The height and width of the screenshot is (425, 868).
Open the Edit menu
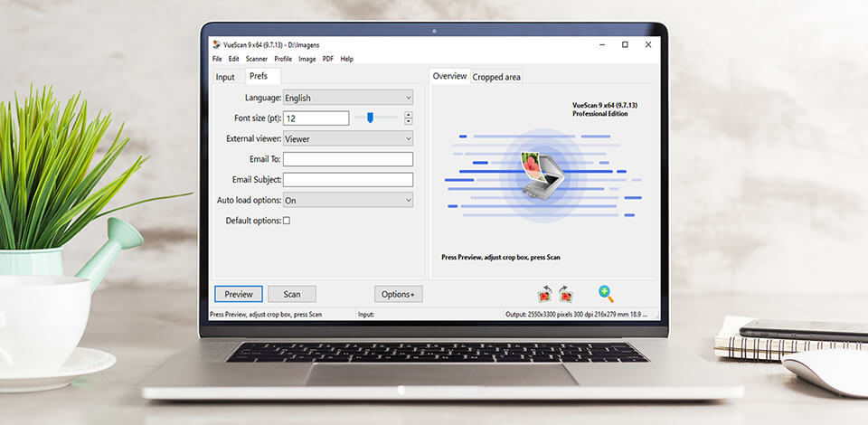(234, 59)
